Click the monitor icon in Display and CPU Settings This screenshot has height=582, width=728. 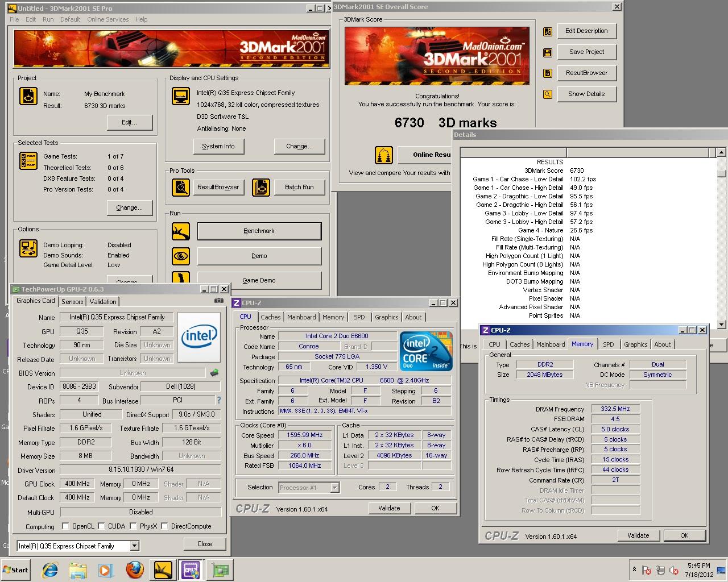click(x=181, y=95)
